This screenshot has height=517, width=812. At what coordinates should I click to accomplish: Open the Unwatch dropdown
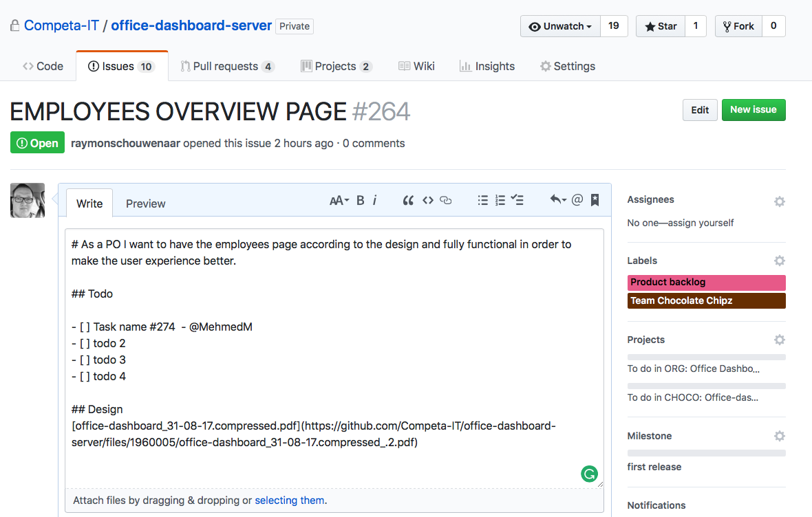coord(560,26)
